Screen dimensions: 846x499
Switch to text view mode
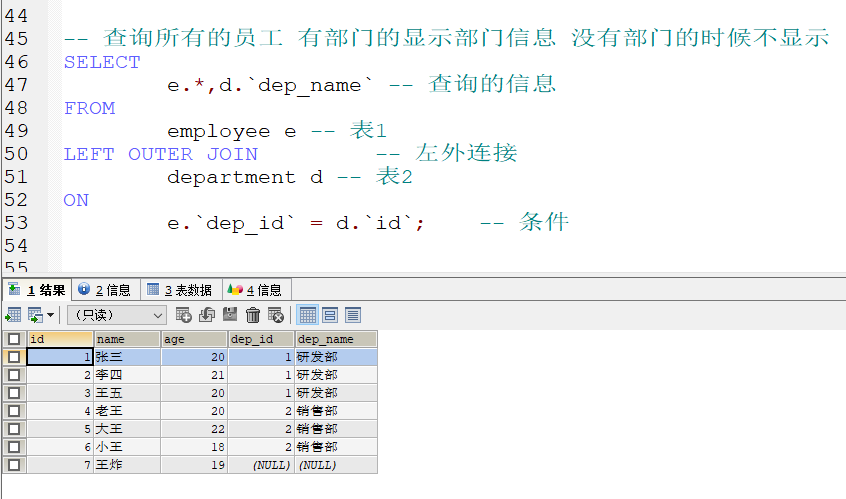click(x=353, y=315)
